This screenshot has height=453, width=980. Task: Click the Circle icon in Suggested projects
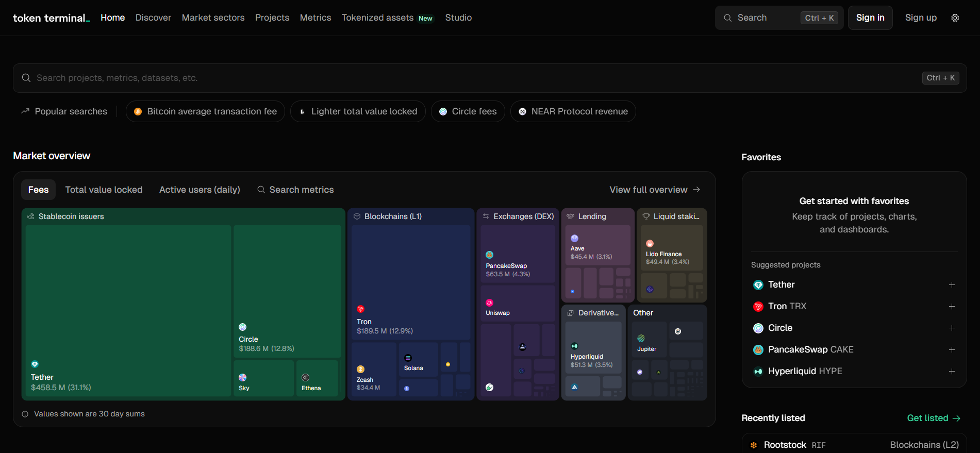tap(758, 328)
